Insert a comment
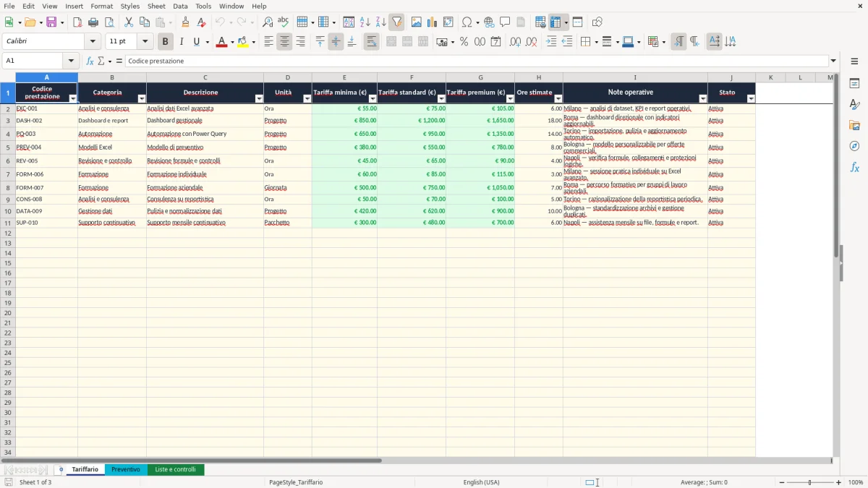 [505, 22]
